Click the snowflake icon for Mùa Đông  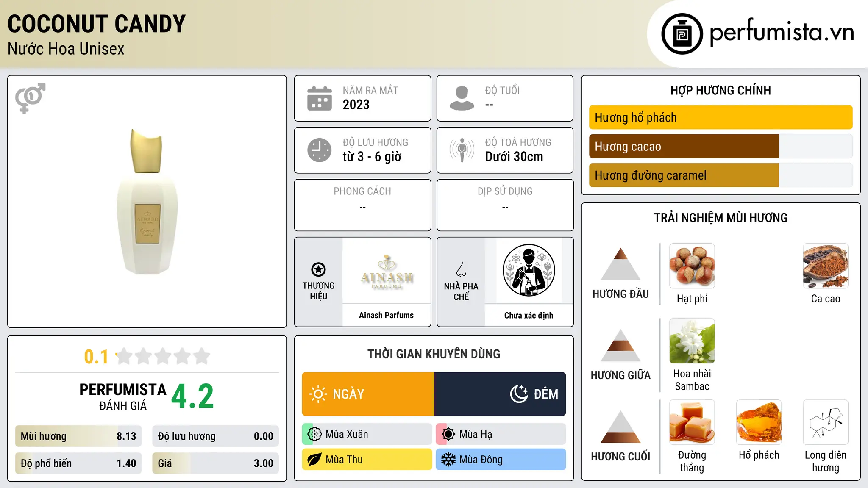448,460
